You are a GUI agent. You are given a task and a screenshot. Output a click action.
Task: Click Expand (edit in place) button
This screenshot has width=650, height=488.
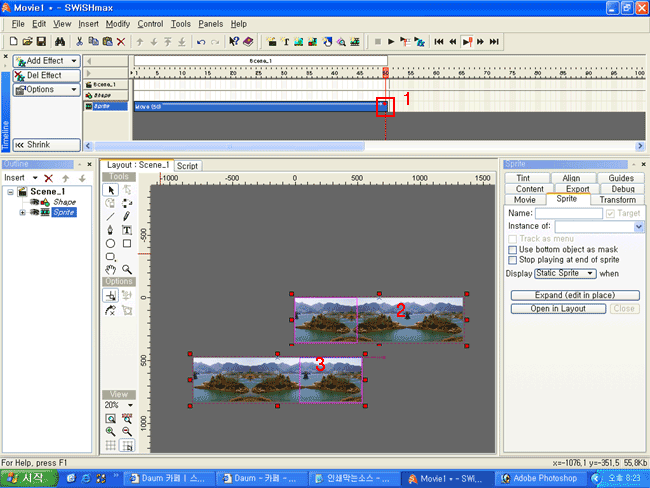click(x=575, y=295)
